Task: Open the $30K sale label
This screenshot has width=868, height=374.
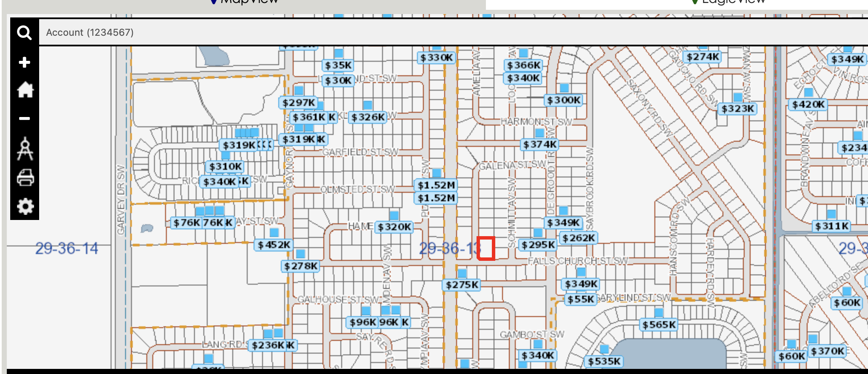Action: pyautogui.click(x=339, y=80)
